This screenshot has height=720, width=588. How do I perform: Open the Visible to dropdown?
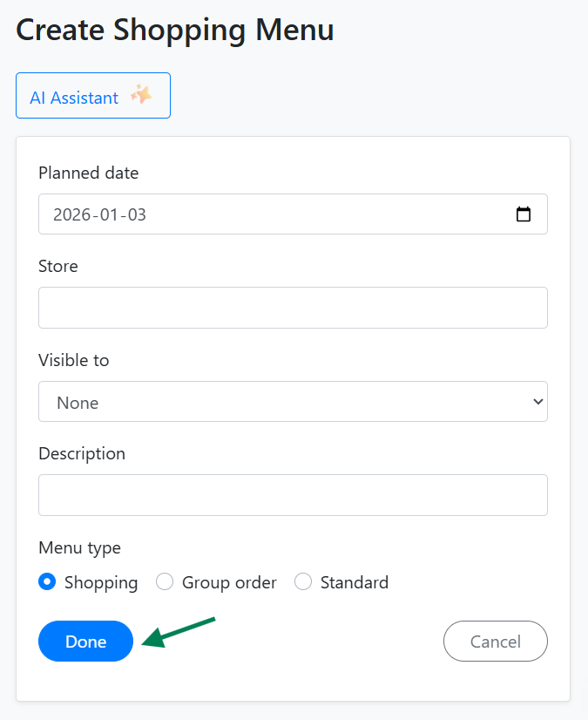tap(293, 401)
